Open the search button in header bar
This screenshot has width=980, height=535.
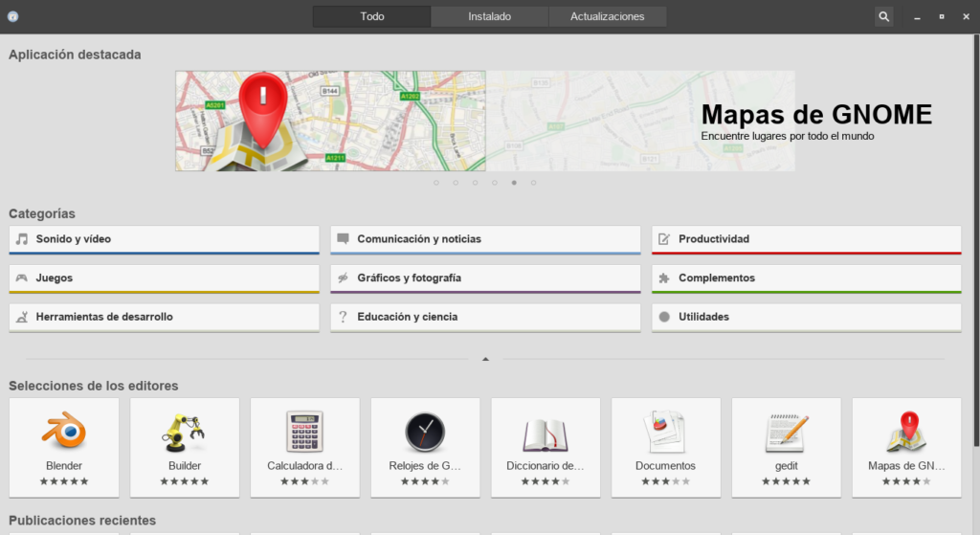[x=883, y=17]
